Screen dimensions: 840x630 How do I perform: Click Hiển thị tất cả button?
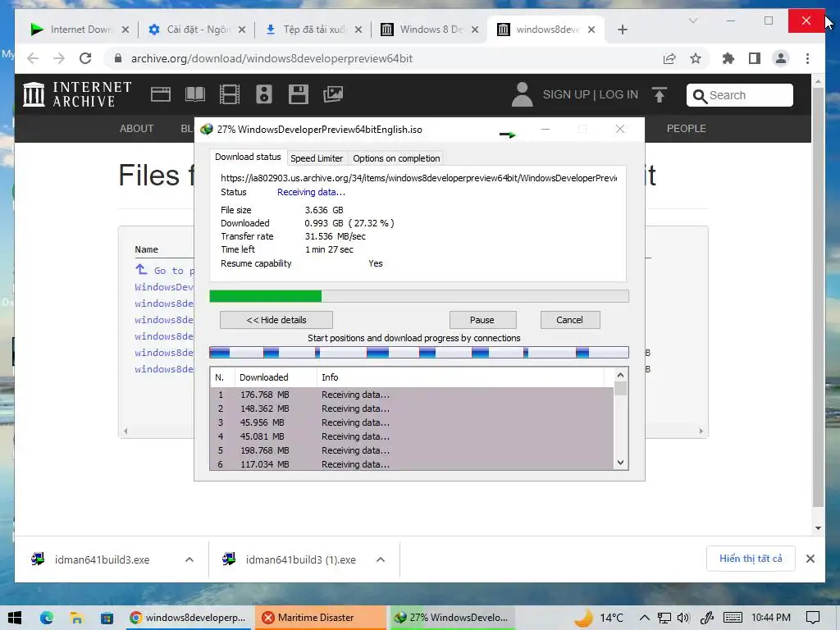(751, 559)
